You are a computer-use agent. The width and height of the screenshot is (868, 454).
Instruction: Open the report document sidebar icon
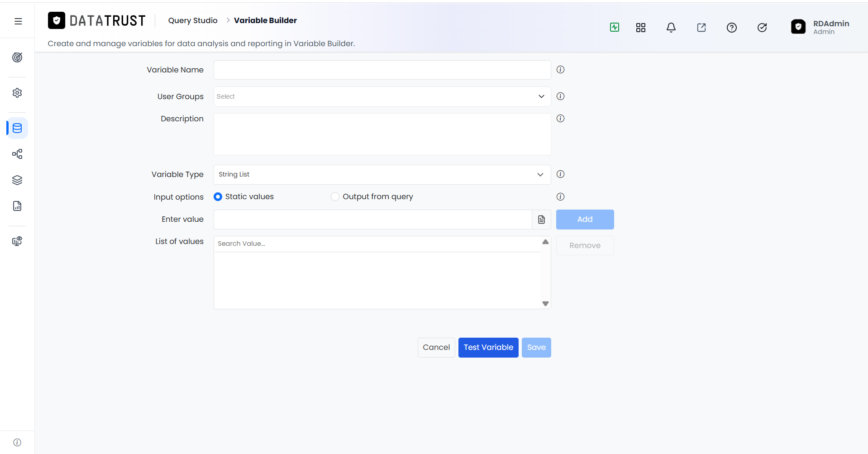click(17, 206)
